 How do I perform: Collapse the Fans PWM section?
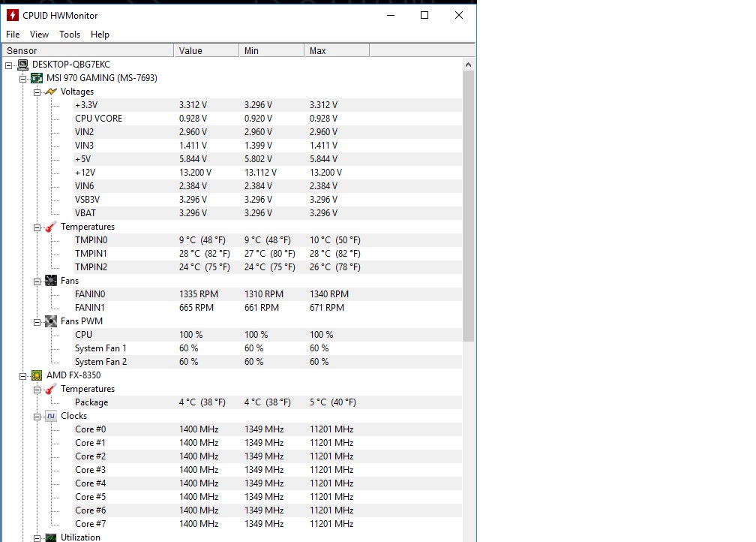[37, 322]
